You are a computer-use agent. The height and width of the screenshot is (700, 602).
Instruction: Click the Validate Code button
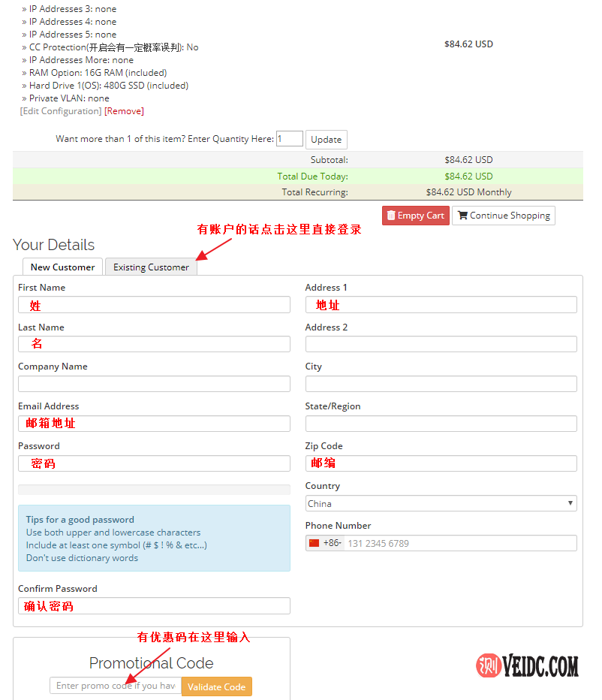(x=216, y=686)
